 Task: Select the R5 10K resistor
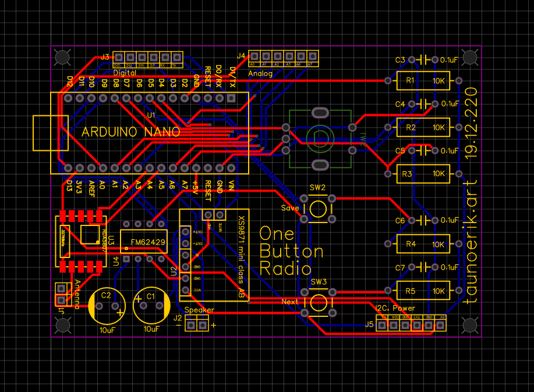(423, 290)
